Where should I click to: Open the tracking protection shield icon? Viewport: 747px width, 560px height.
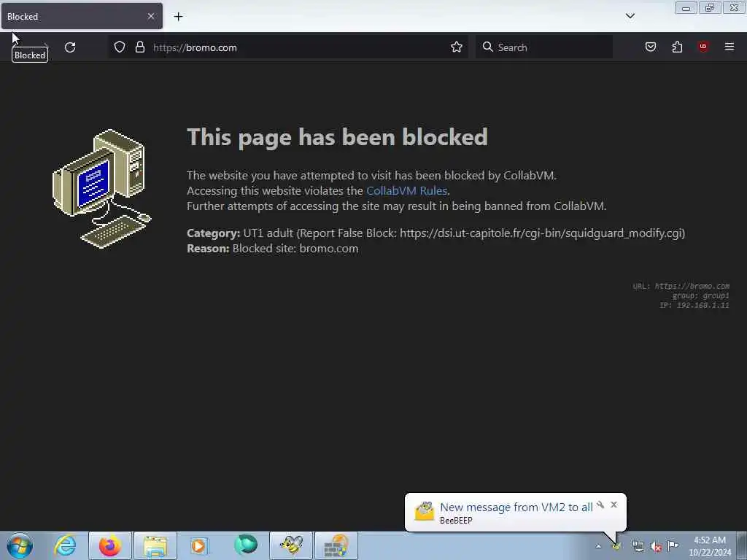pos(120,47)
